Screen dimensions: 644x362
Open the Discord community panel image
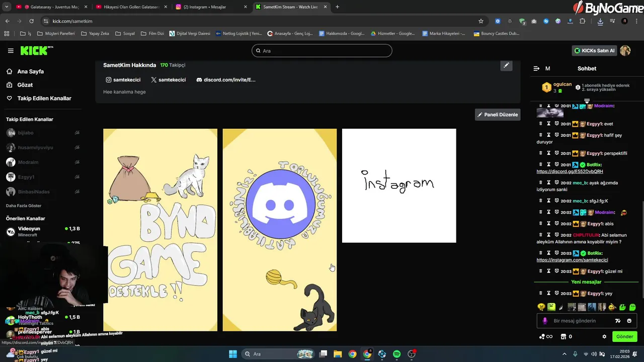(x=280, y=230)
